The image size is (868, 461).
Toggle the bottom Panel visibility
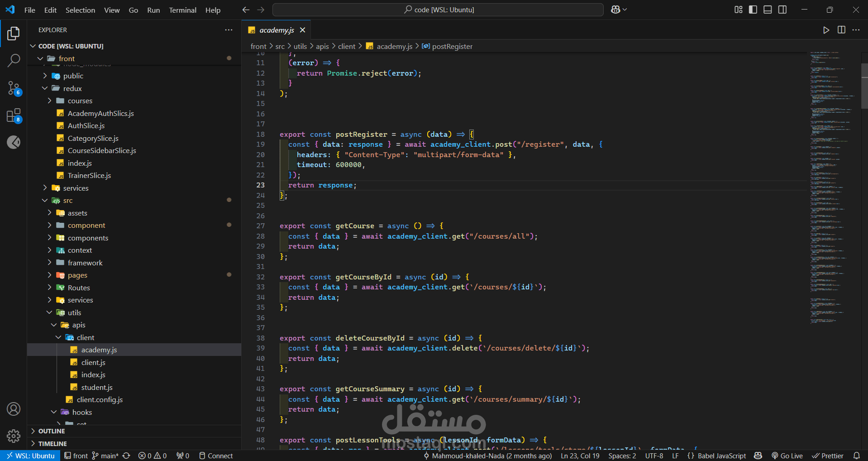point(768,10)
